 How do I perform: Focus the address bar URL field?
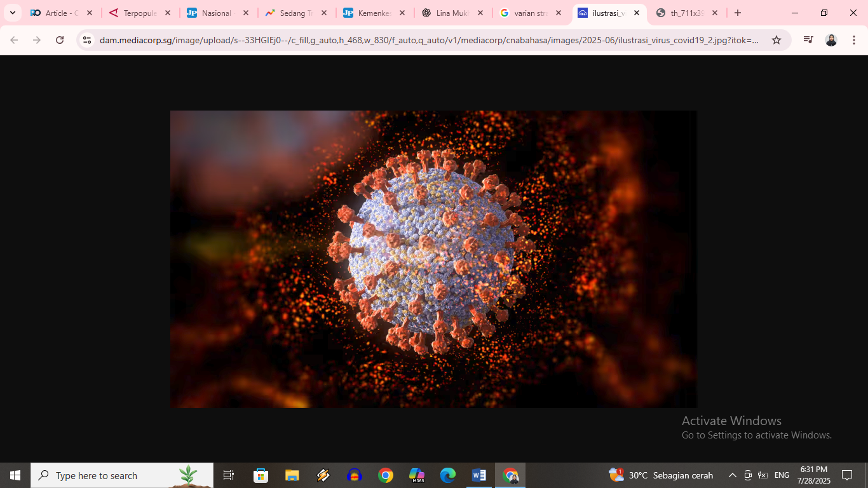point(429,40)
